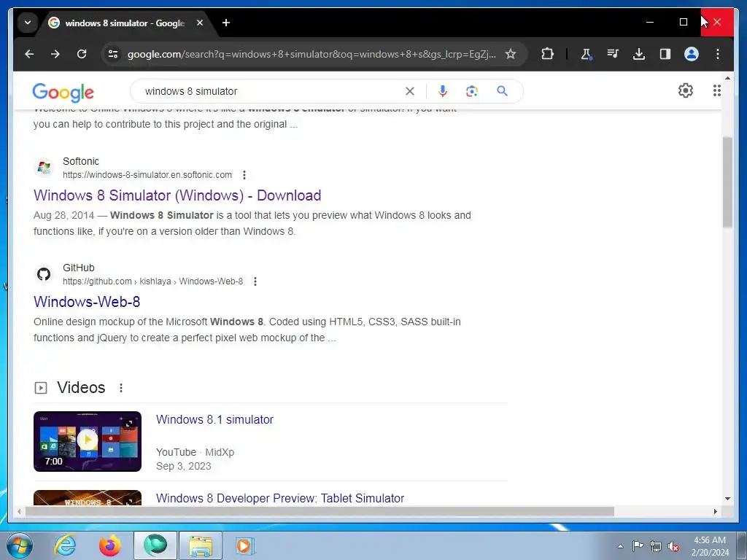Open more options for Softonic result

coord(244,175)
